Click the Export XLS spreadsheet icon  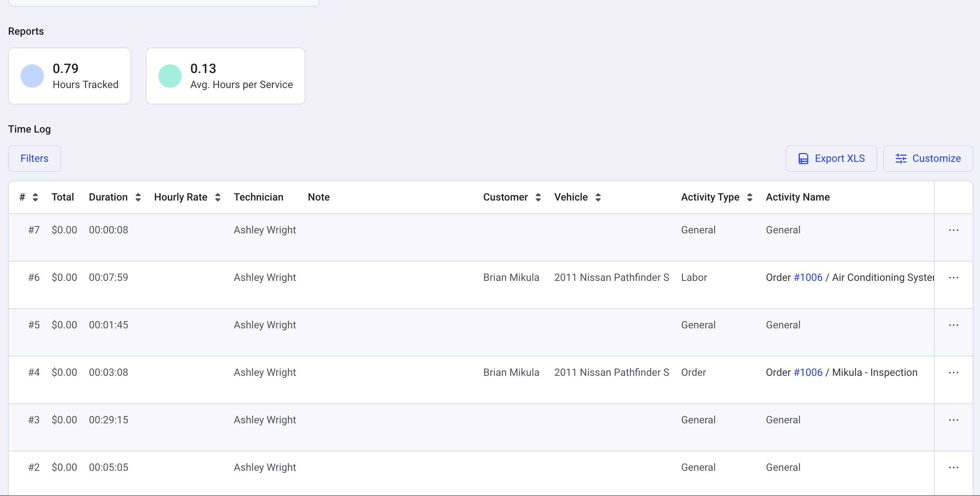coord(803,159)
